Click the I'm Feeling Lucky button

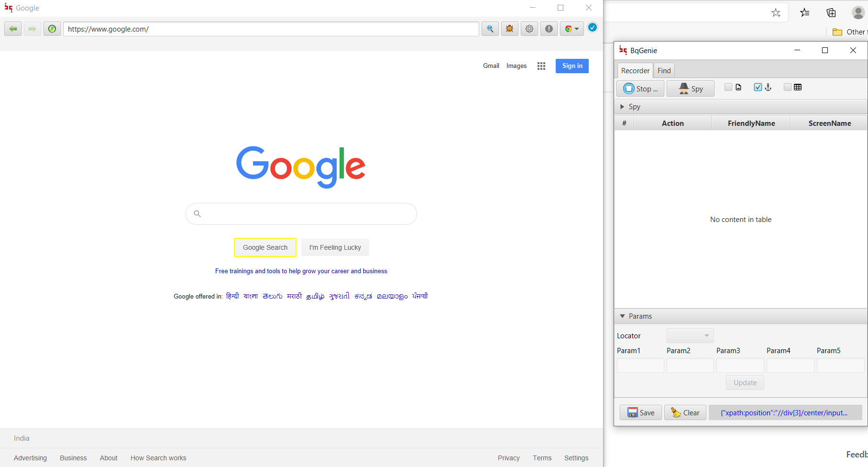click(x=335, y=247)
